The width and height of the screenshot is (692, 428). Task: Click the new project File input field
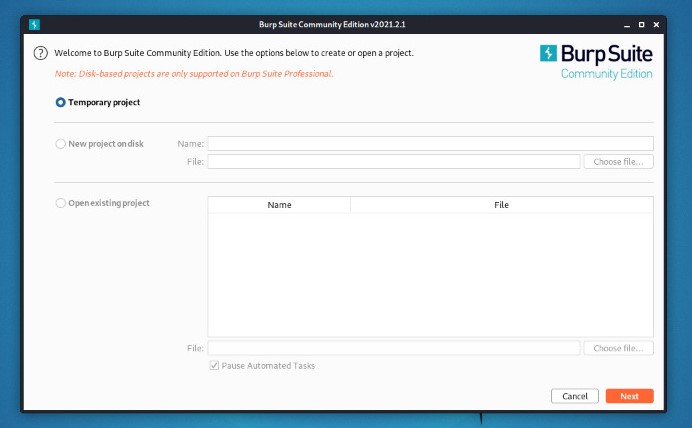(394, 161)
